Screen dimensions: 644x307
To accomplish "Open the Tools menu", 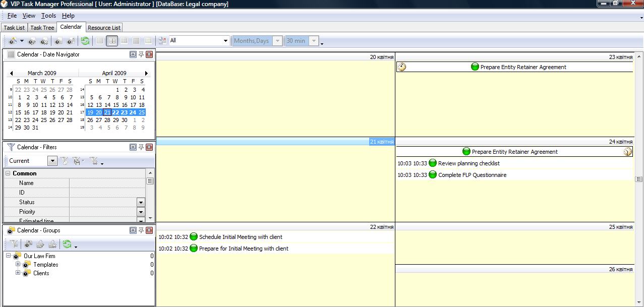I will click(x=48, y=16).
